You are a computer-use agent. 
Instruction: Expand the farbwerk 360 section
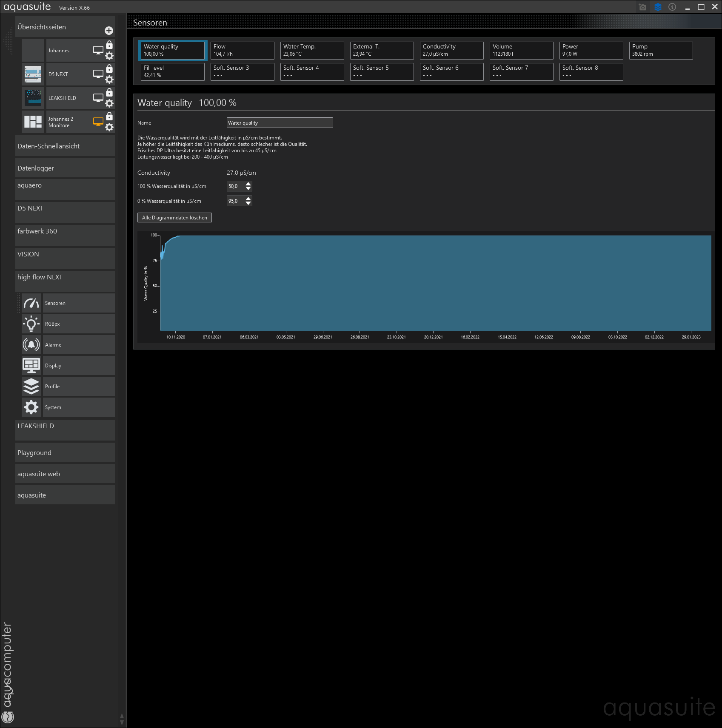[x=65, y=235]
